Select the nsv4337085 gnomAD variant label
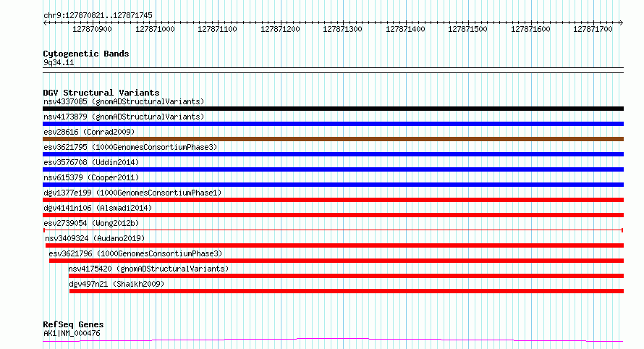The height and width of the screenshot is (349, 644). coord(124,101)
